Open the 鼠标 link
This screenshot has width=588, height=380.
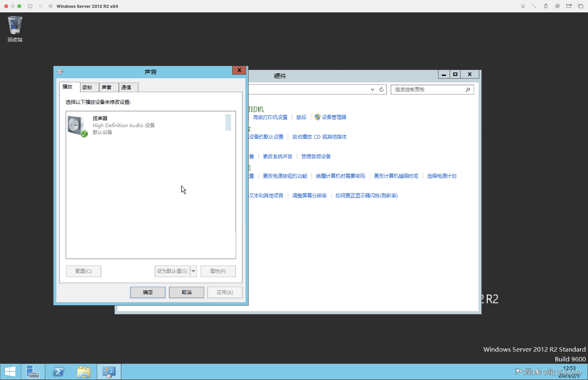coord(301,117)
